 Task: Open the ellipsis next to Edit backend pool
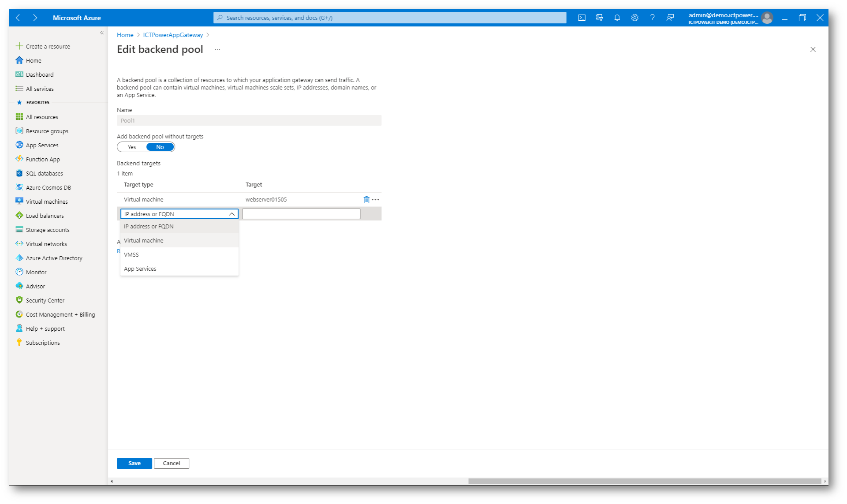217,49
